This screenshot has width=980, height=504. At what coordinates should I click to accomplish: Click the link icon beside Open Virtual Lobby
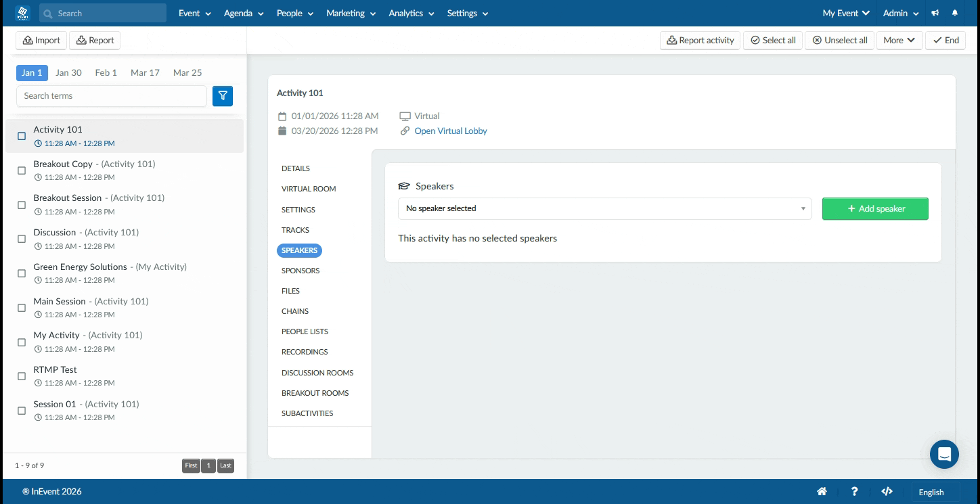[405, 131]
